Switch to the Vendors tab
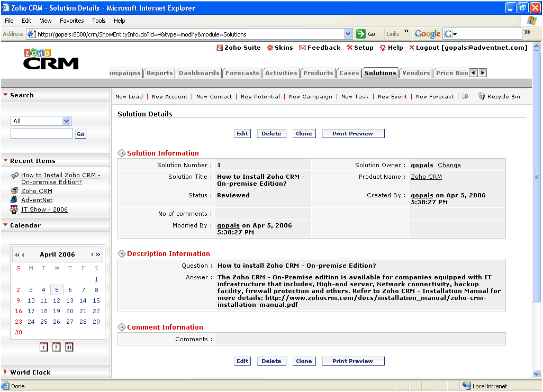The height and width of the screenshot is (392, 543). click(416, 73)
